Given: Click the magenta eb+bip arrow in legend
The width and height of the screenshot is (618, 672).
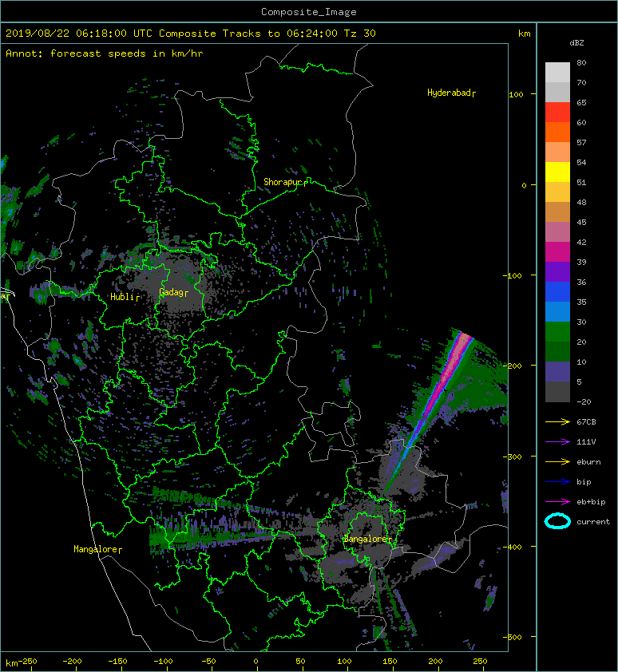Looking at the screenshot, I should pos(557,501).
